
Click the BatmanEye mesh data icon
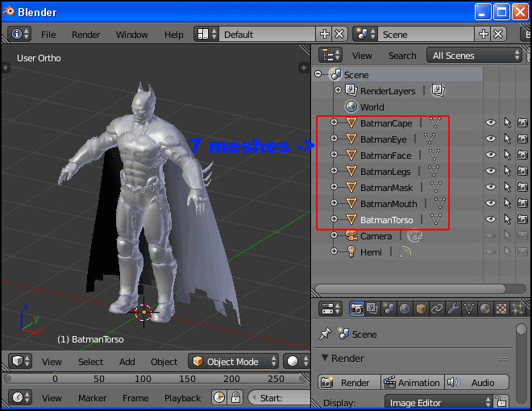click(x=430, y=139)
